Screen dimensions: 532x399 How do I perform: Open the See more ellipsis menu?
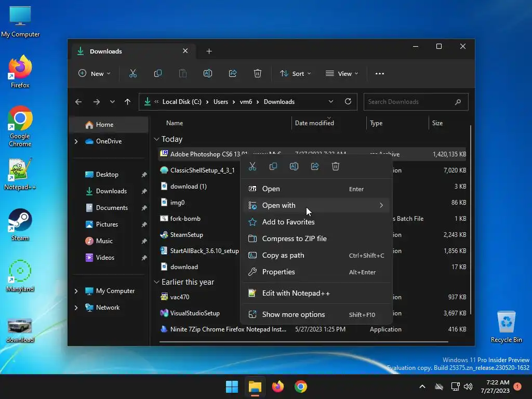pyautogui.click(x=380, y=74)
